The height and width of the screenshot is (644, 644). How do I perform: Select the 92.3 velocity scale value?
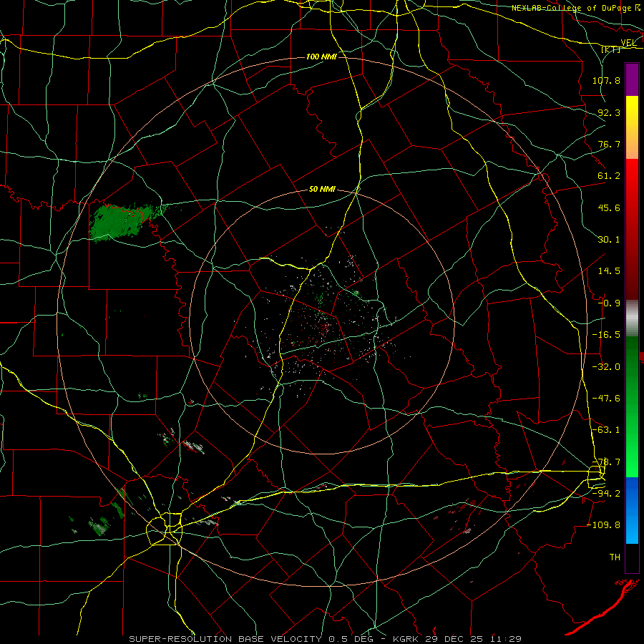[x=609, y=112]
